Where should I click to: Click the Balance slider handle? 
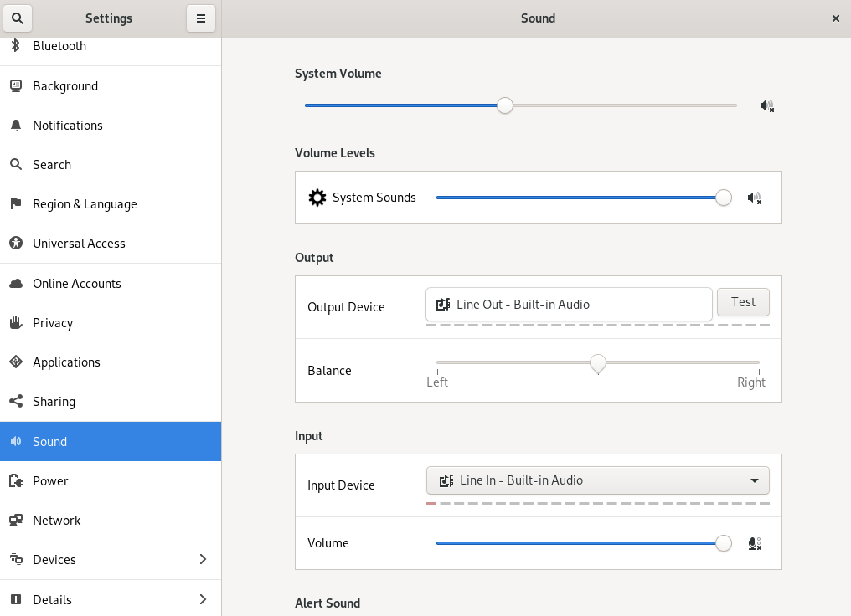click(x=597, y=363)
